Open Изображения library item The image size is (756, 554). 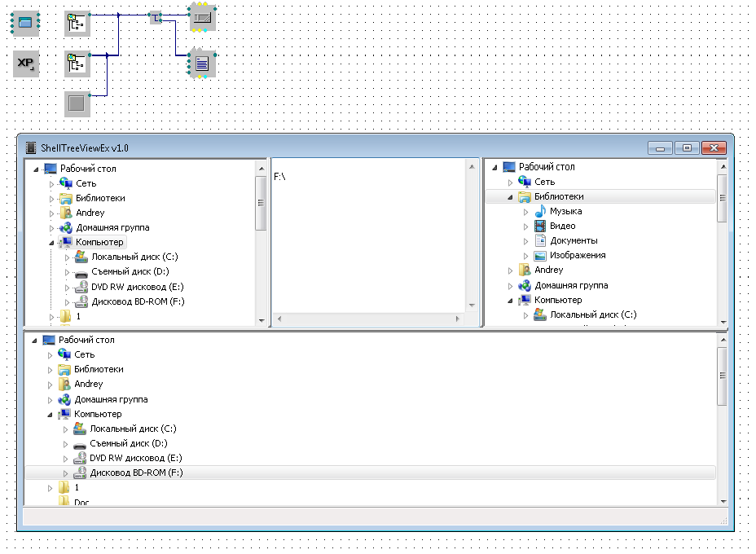tap(577, 255)
